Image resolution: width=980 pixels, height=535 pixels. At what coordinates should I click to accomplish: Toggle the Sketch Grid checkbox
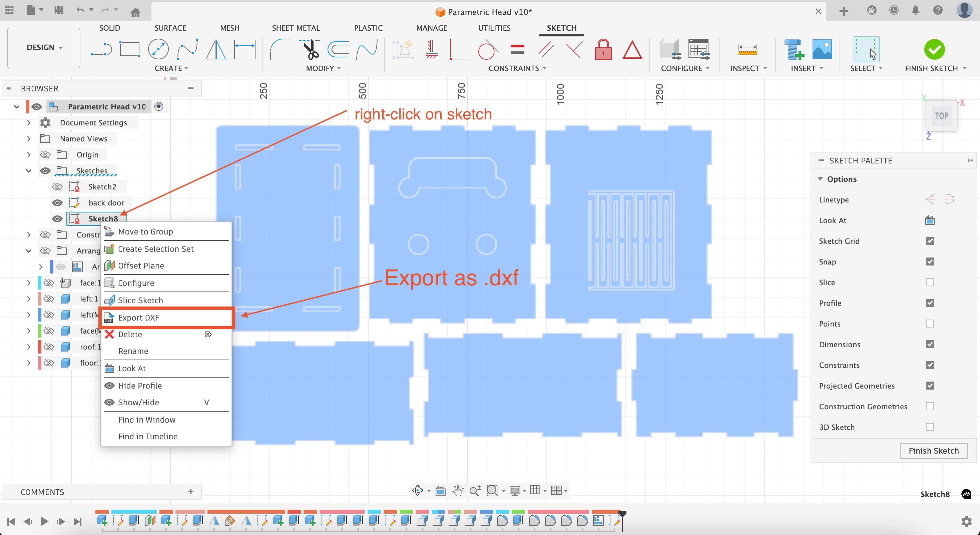(929, 241)
